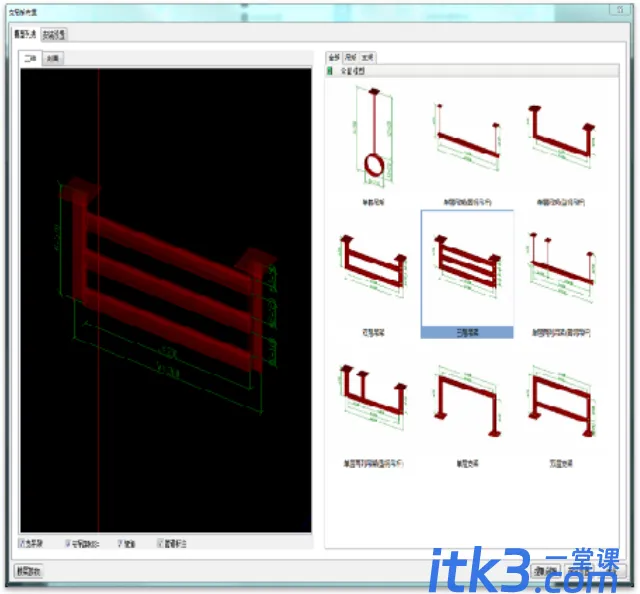Open the second top-level tab of the dialog
The height and width of the screenshot is (594, 640).
[54, 35]
